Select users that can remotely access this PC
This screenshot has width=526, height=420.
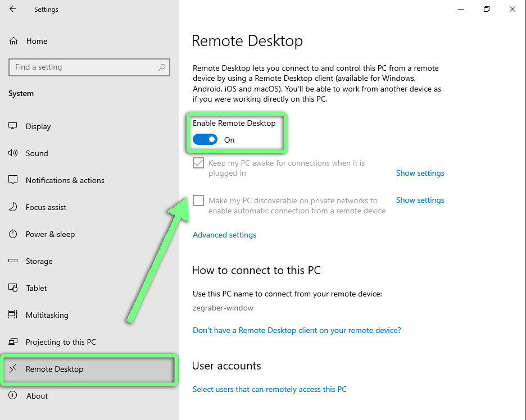point(270,389)
